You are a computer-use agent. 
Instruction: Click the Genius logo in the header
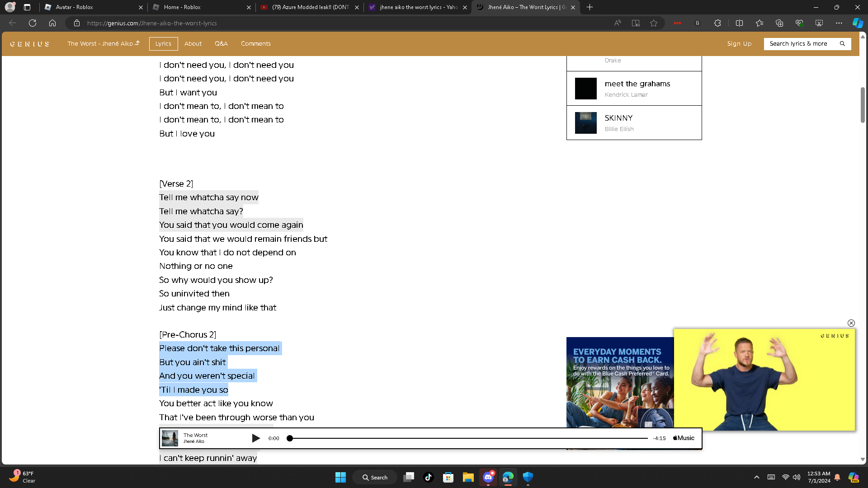point(30,44)
